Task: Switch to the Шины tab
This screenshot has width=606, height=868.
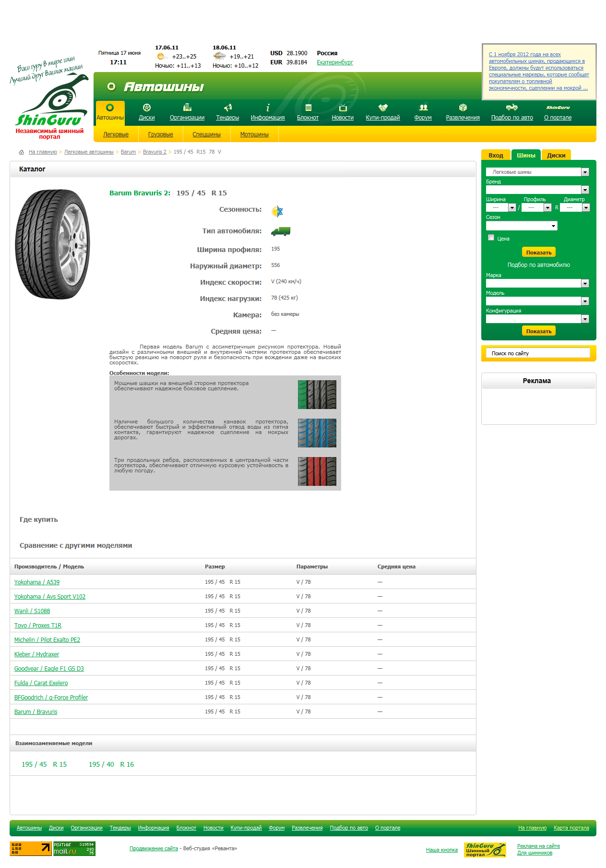Action: (x=526, y=155)
